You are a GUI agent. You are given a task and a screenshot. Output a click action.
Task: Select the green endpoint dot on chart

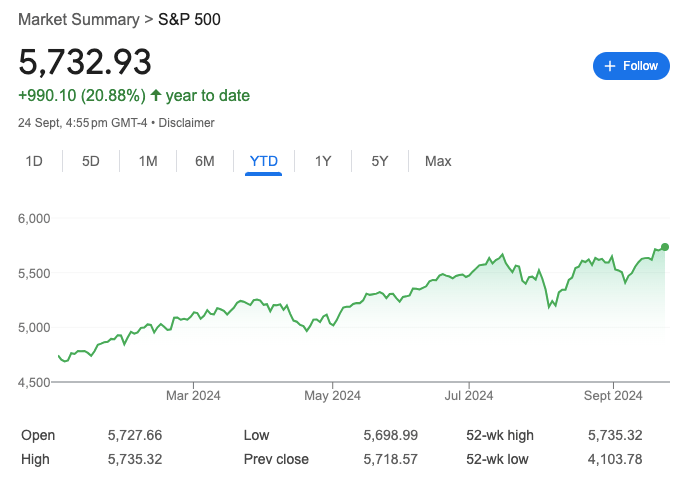tap(665, 247)
